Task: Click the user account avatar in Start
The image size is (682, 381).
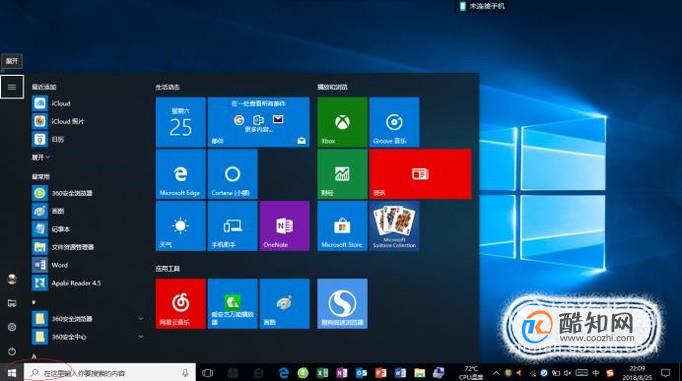Action: (12, 280)
